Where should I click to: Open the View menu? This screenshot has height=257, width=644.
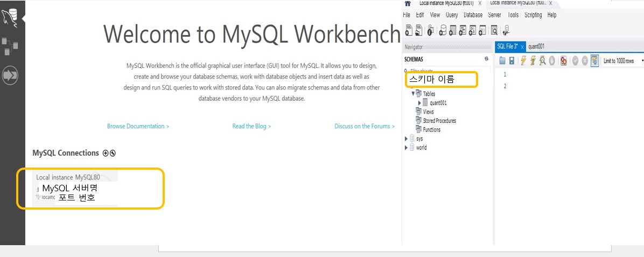(x=435, y=15)
